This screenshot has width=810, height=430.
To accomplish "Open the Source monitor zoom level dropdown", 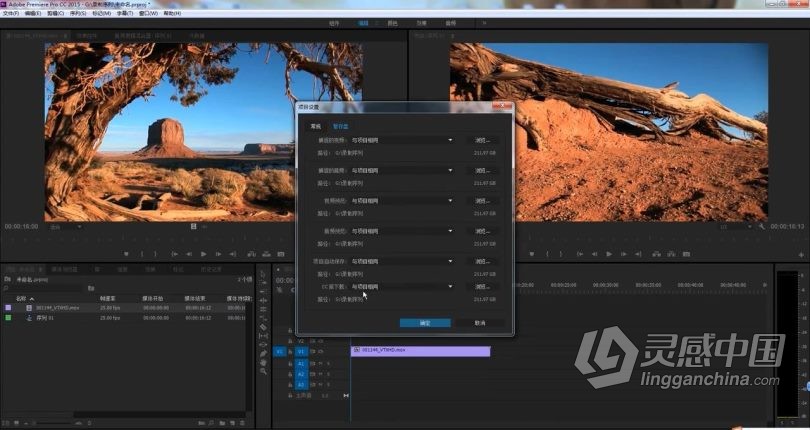I will click(x=66, y=227).
